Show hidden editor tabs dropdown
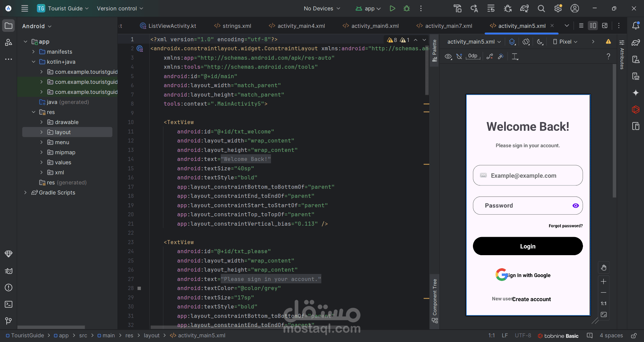 point(567,25)
